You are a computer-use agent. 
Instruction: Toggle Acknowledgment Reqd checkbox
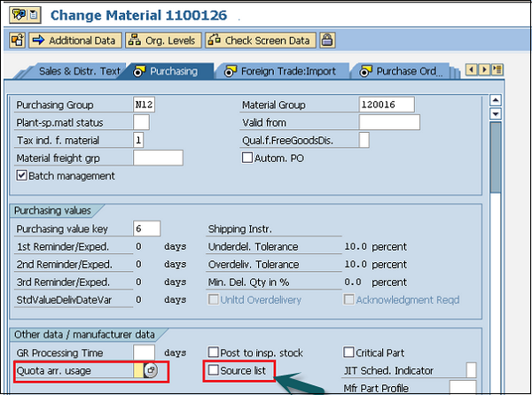click(x=348, y=299)
